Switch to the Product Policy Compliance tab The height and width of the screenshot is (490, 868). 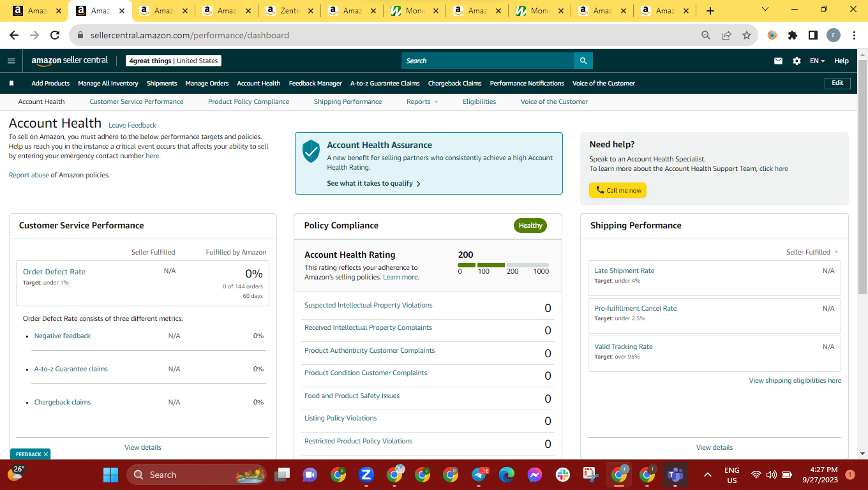(249, 101)
